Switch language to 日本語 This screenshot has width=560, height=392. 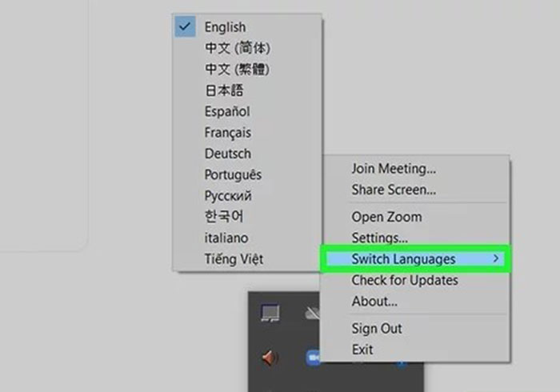coord(247,90)
